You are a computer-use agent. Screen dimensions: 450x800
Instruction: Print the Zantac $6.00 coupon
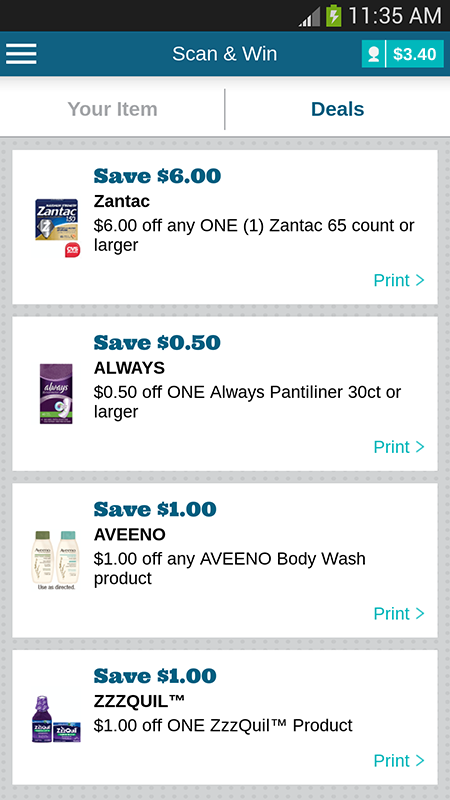point(399,280)
